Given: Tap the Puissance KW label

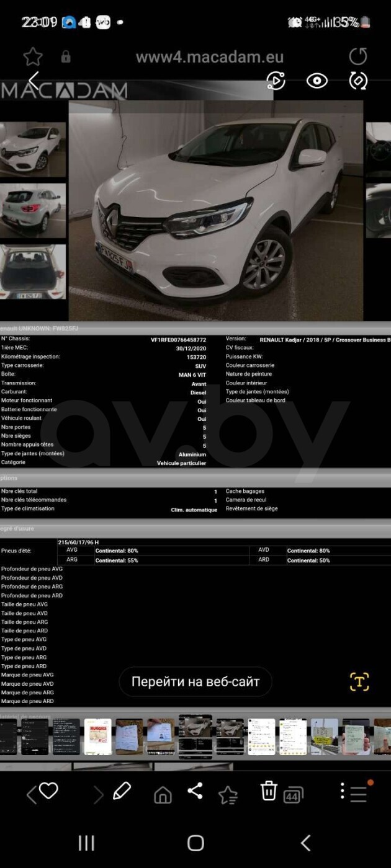Looking at the screenshot, I should click(244, 356).
